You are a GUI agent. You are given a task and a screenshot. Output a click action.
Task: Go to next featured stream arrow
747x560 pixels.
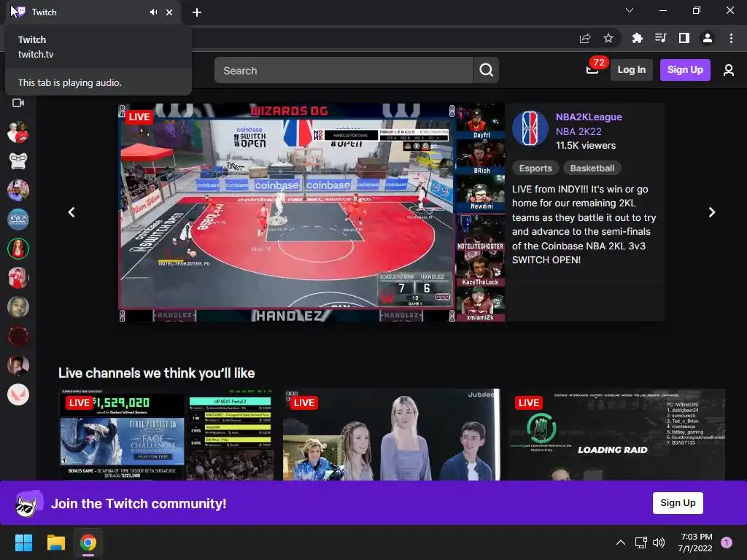pyautogui.click(x=712, y=212)
